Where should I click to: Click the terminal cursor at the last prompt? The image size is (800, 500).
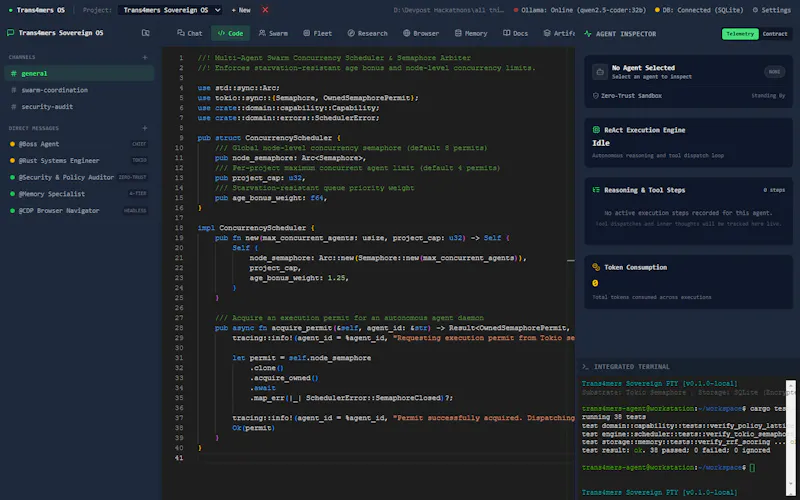pyautogui.click(x=752, y=467)
